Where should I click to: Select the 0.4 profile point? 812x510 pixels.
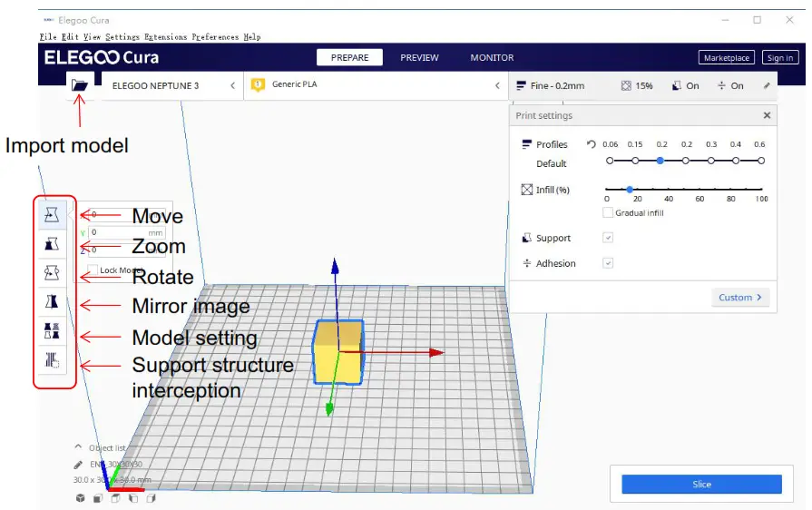pos(736,161)
